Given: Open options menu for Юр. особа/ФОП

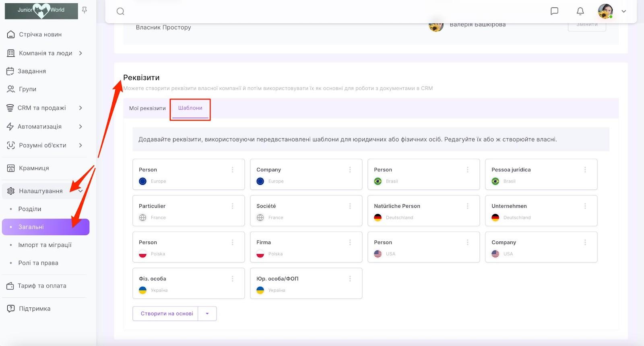Looking at the screenshot, I should click(x=350, y=279).
